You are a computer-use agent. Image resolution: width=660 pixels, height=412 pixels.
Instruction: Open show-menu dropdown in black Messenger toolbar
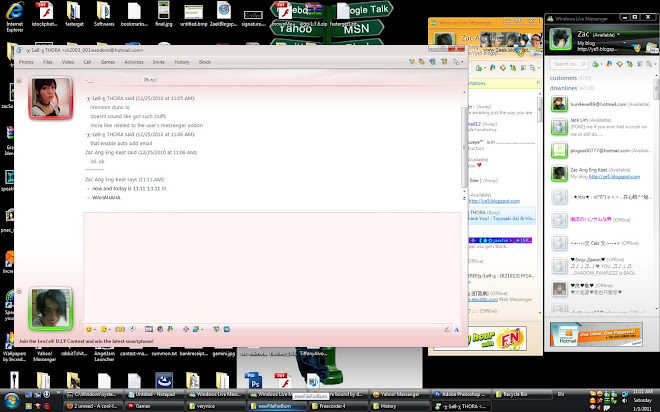651,64
